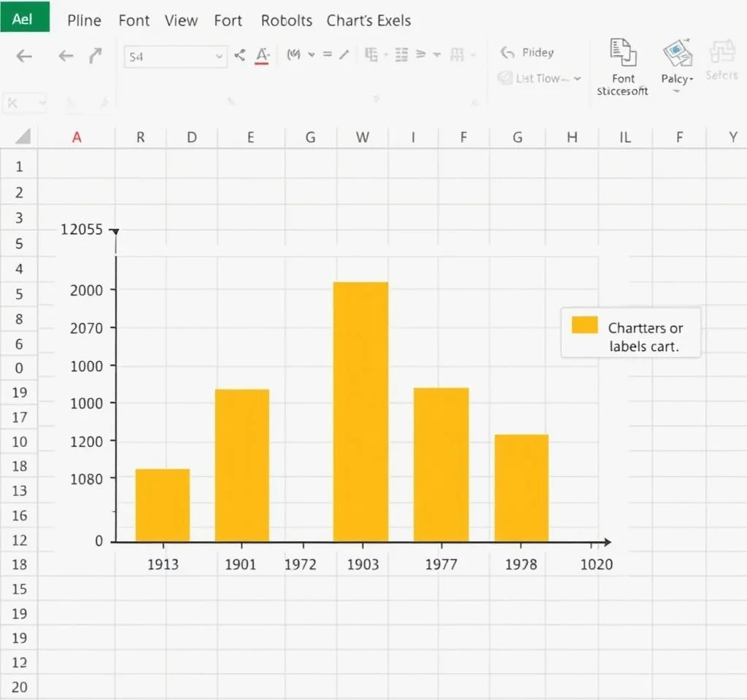747x700 pixels.
Task: Click the first back arrow icon
Action: (24, 56)
